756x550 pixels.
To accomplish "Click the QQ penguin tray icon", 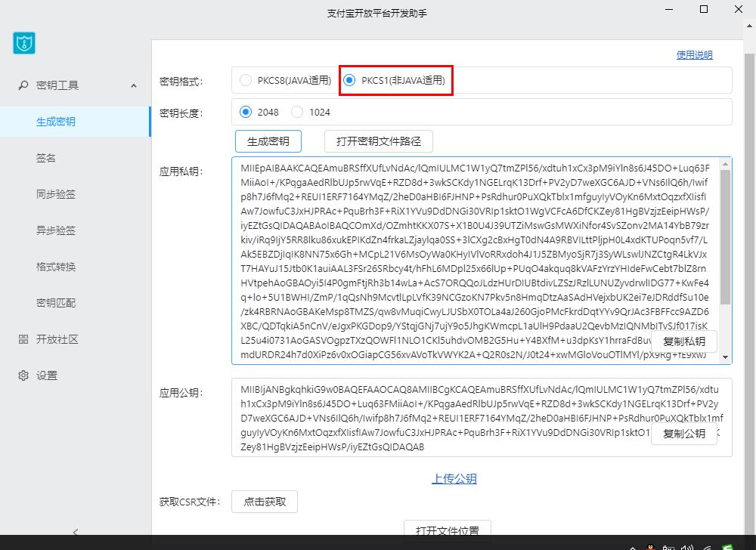I will tap(650, 547).
